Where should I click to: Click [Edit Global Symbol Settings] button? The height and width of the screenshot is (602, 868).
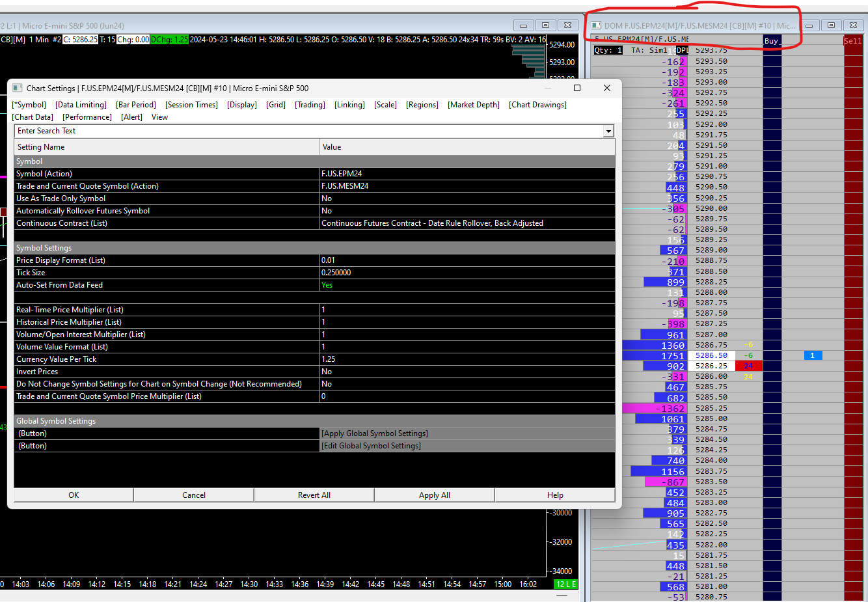tap(467, 446)
